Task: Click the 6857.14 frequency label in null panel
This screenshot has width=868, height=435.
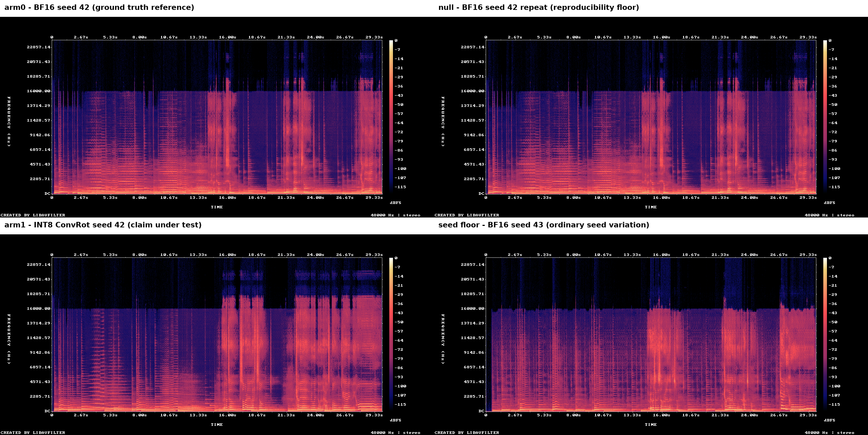Action: (474, 149)
